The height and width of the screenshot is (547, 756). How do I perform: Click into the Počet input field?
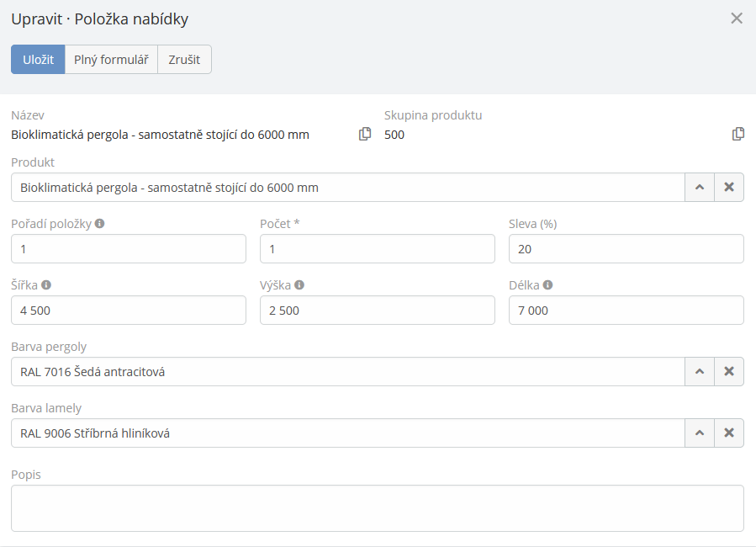(x=377, y=249)
